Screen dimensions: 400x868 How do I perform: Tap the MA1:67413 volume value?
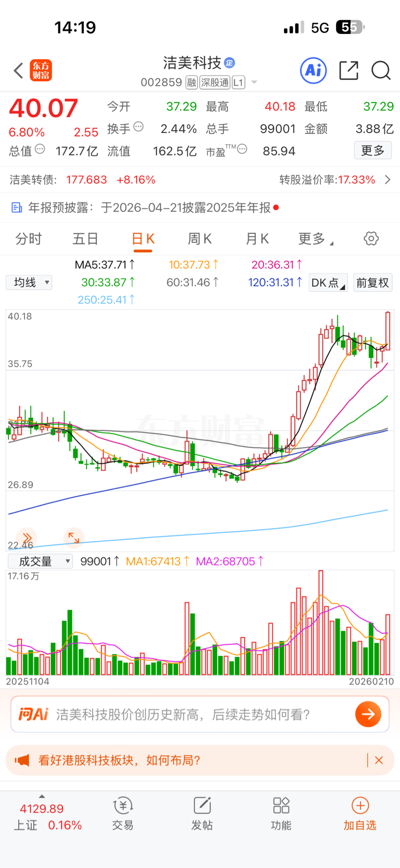point(158,561)
